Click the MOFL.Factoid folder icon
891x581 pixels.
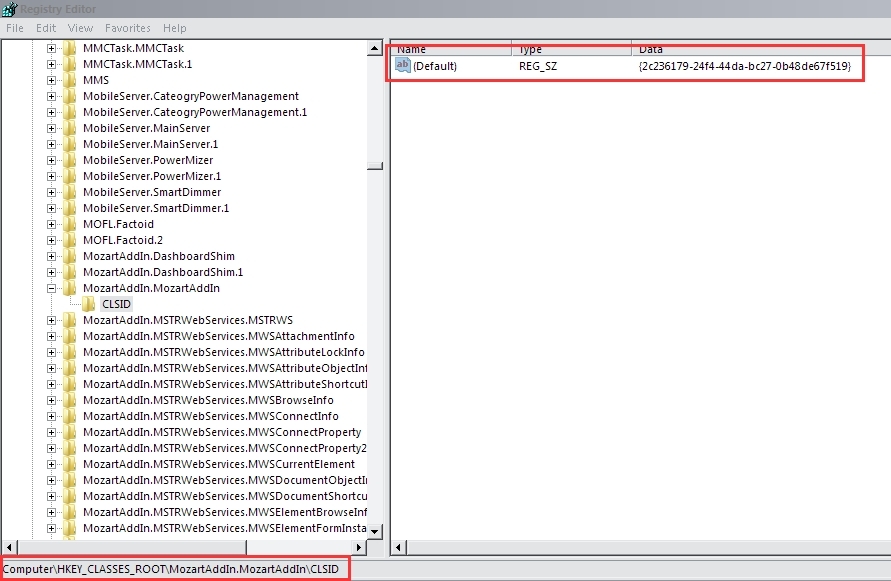[x=69, y=224]
